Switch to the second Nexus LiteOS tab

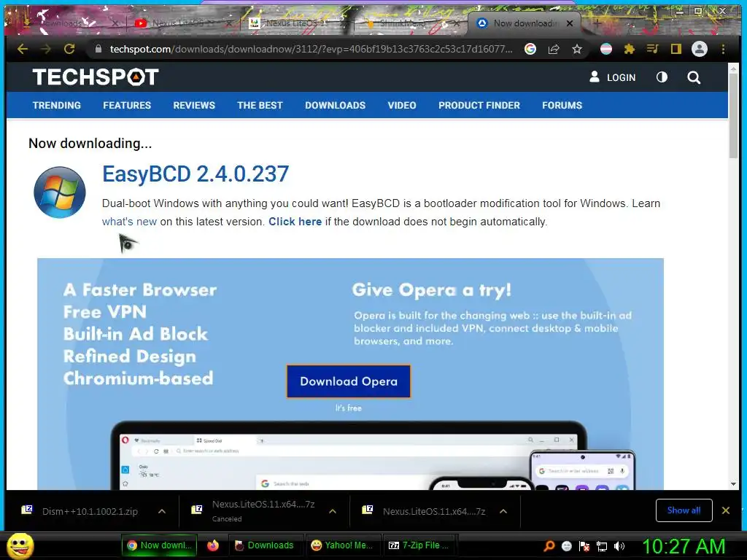coord(295,23)
